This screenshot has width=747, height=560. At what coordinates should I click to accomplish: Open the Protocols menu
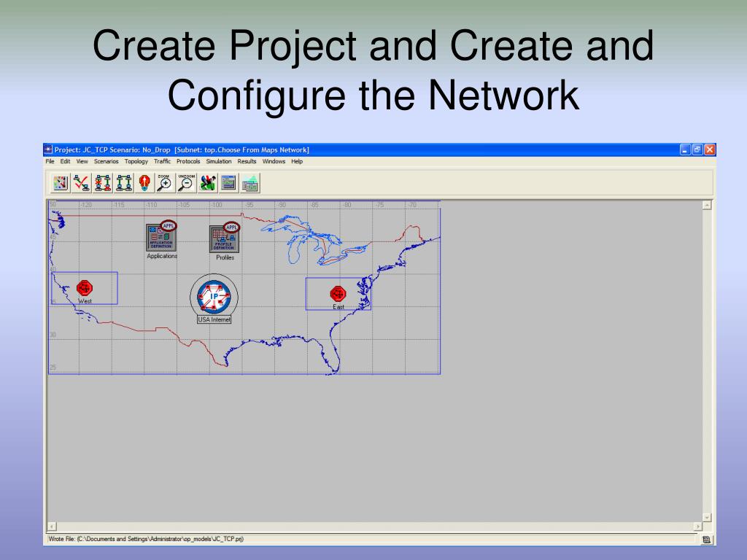pyautogui.click(x=188, y=161)
